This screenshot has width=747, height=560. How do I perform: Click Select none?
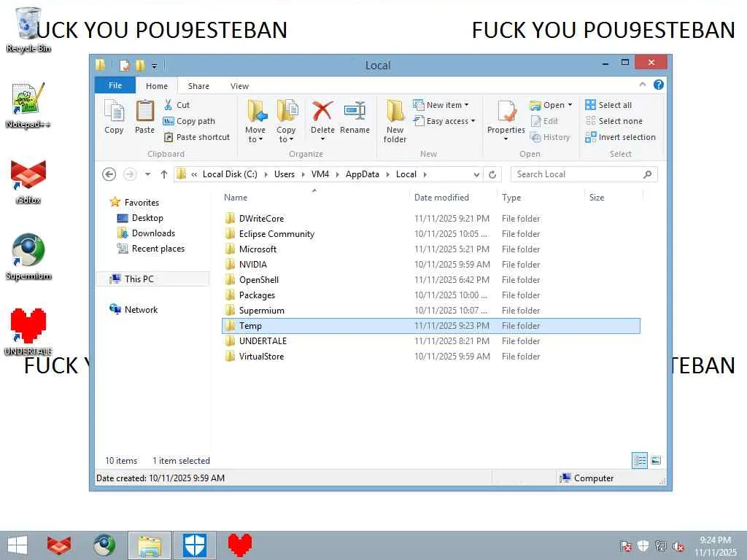(x=614, y=121)
